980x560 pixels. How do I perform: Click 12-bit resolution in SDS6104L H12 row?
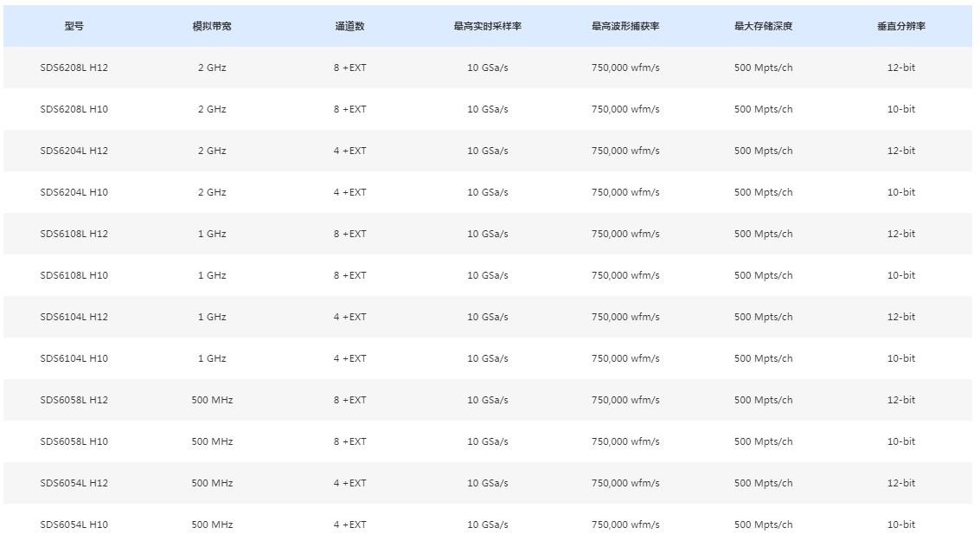coord(901,318)
